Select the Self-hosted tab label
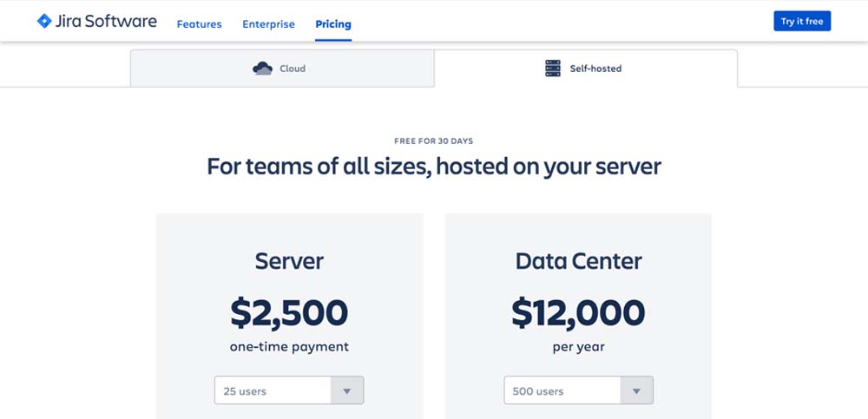 click(595, 69)
